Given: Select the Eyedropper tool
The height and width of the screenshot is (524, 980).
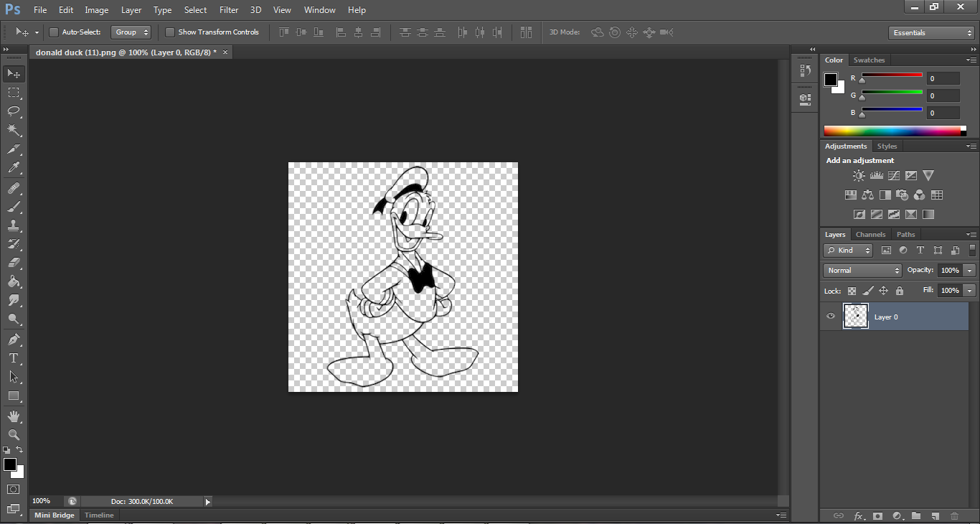Looking at the screenshot, I should (x=14, y=168).
